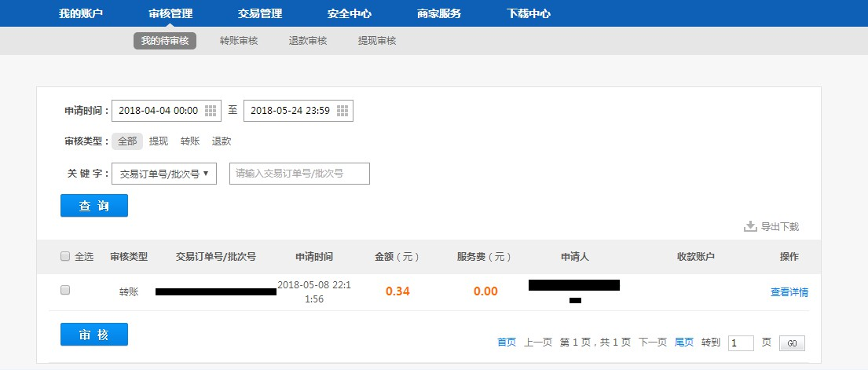Image resolution: width=868 pixels, height=370 pixels.
Task: Click the GO page jump button
Action: pyautogui.click(x=792, y=343)
